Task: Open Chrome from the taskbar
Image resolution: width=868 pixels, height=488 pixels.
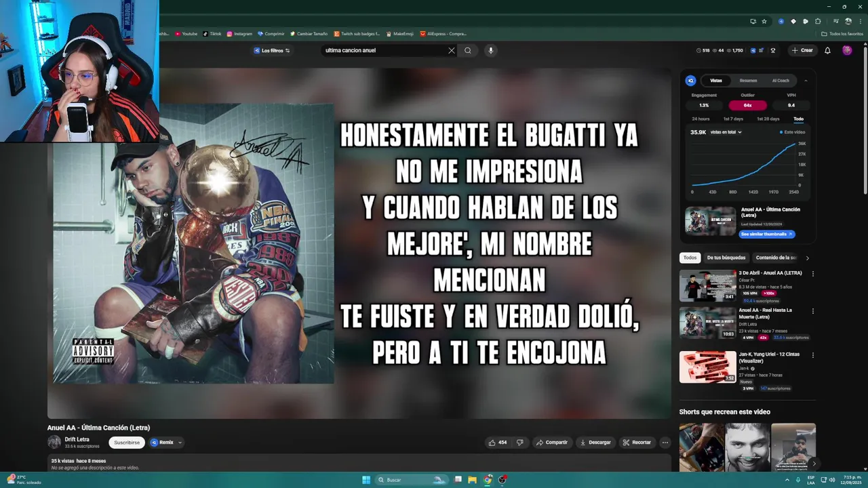Action: (x=488, y=480)
